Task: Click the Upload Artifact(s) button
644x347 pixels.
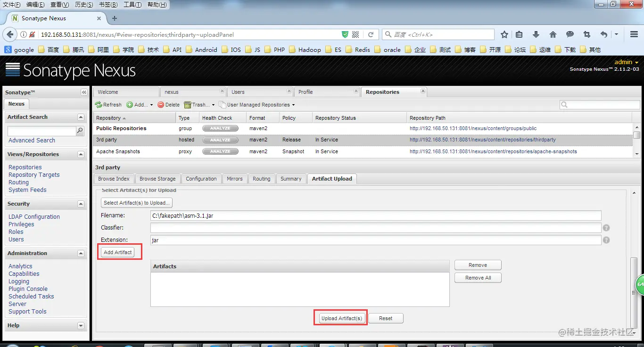Action: pyautogui.click(x=341, y=318)
